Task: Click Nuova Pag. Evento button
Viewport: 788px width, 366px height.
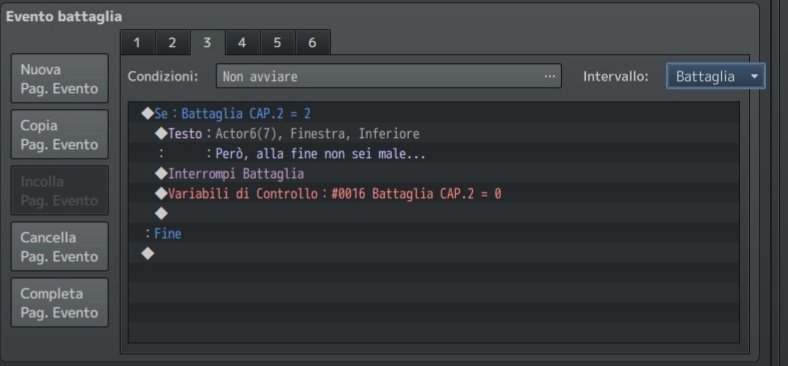Action: [60, 78]
